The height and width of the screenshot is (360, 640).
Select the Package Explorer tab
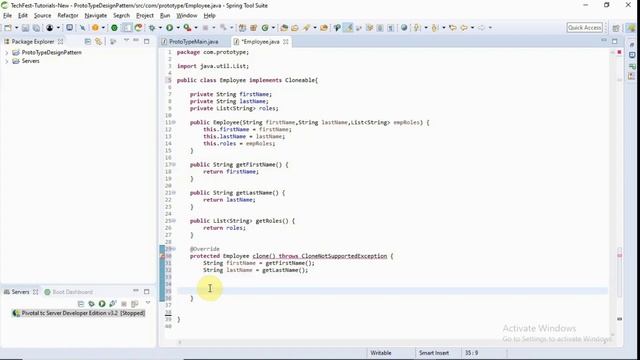pos(32,42)
